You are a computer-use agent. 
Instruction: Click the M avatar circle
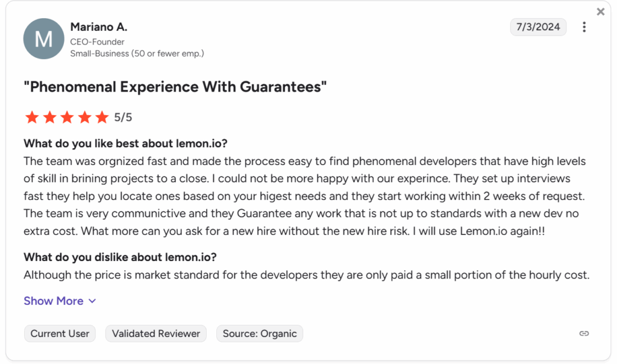(43, 39)
